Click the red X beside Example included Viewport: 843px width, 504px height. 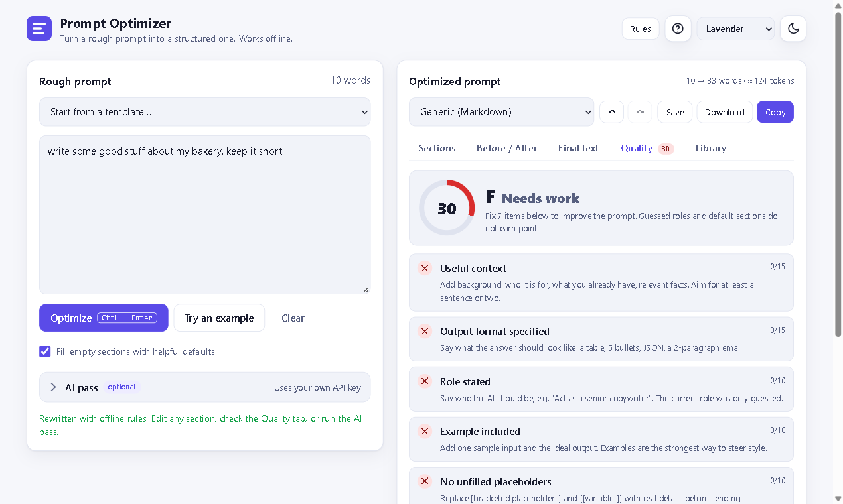425,431
